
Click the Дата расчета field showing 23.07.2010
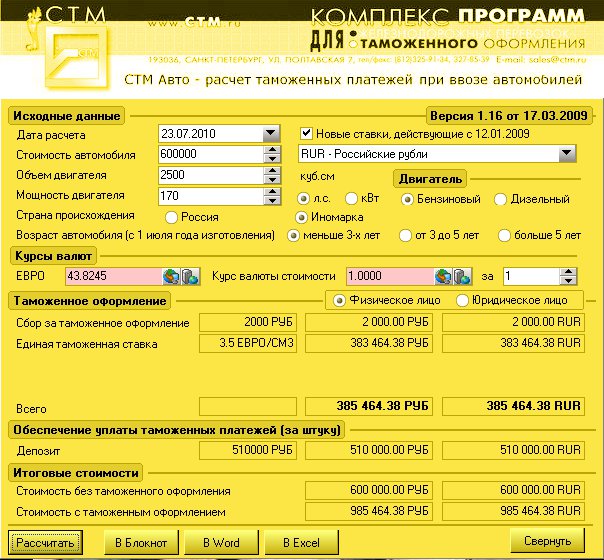(x=211, y=134)
